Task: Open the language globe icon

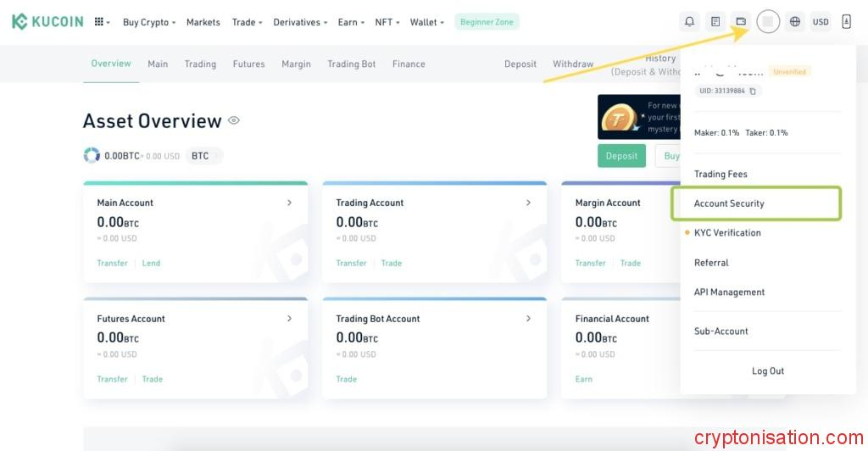Action: click(x=794, y=22)
